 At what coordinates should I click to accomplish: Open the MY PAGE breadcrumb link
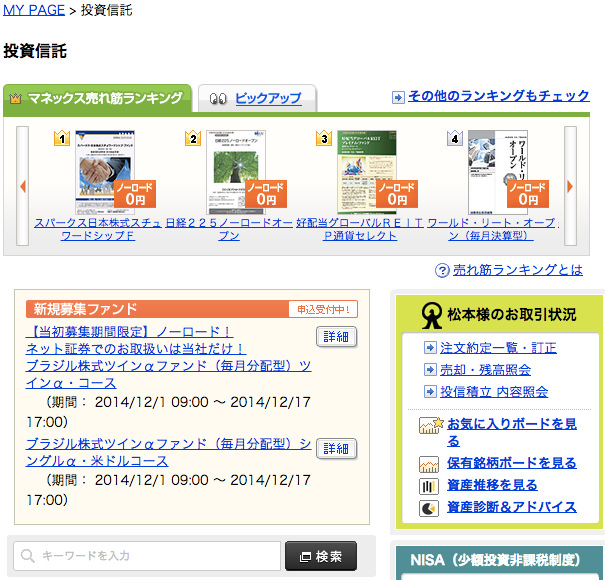coord(34,10)
